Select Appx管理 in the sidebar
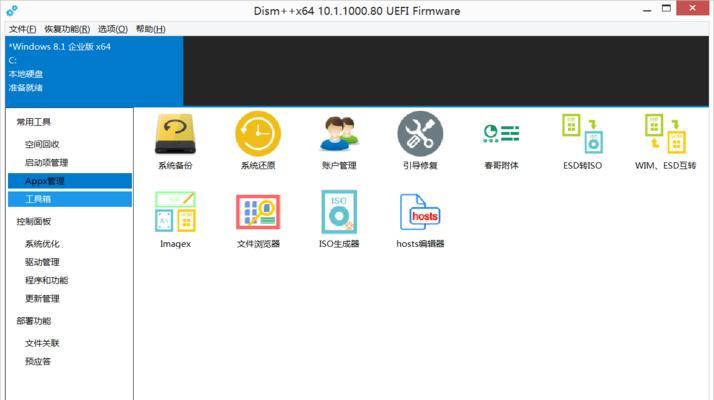 pos(70,181)
